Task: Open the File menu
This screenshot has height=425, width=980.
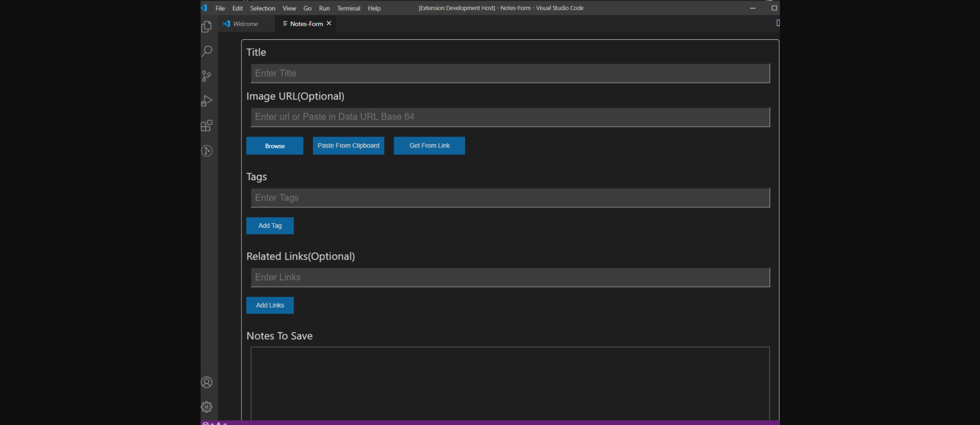Action: pyautogui.click(x=220, y=8)
